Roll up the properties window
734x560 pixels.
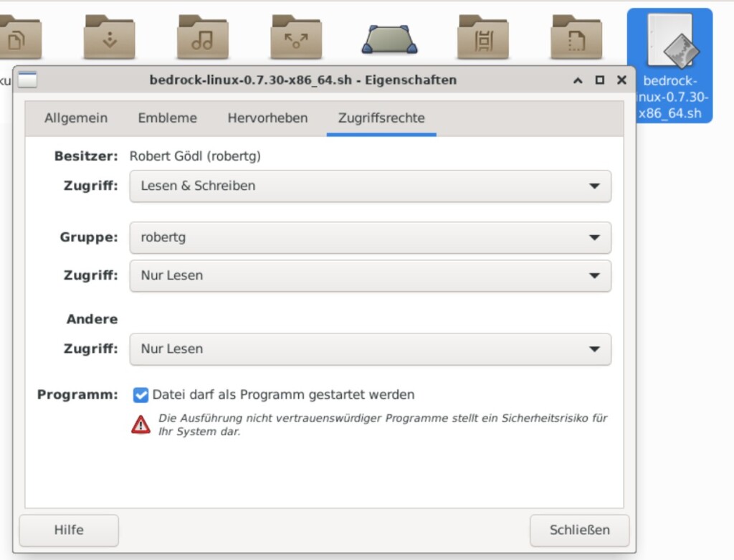pos(578,80)
